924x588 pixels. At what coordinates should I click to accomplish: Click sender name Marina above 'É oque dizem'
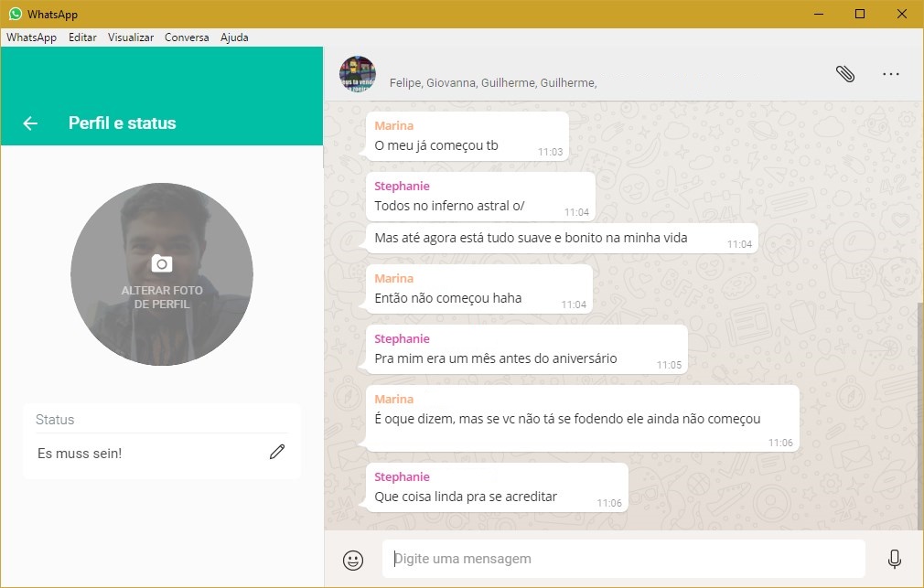(x=393, y=399)
